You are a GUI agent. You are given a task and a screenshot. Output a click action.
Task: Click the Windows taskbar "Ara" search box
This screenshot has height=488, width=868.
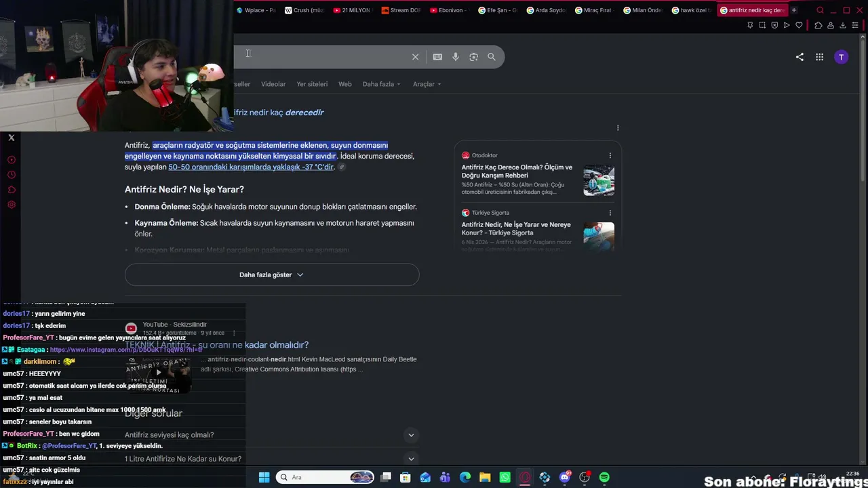point(325,477)
